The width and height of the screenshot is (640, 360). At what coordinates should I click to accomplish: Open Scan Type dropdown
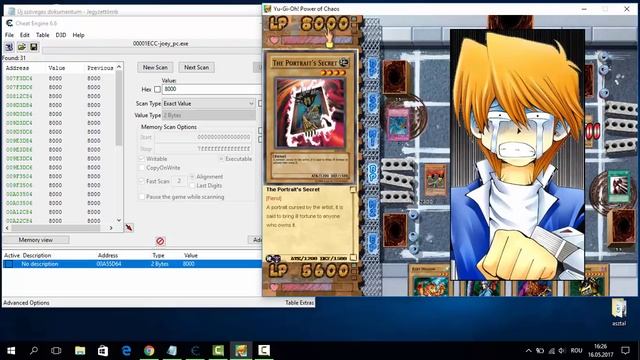pos(209,104)
